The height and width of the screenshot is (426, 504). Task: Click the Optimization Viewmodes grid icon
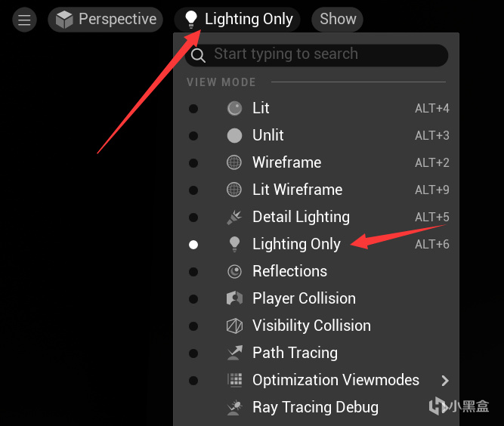[234, 380]
